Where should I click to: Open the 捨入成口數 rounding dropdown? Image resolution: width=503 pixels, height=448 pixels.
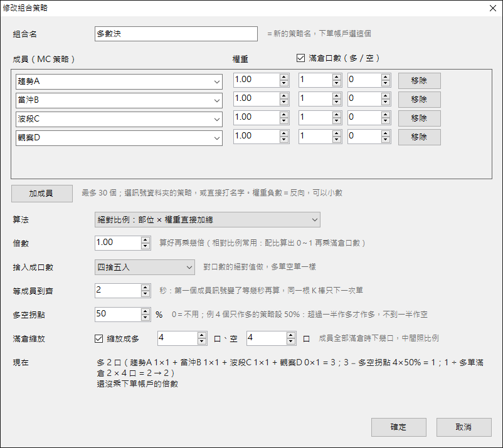coord(145,267)
